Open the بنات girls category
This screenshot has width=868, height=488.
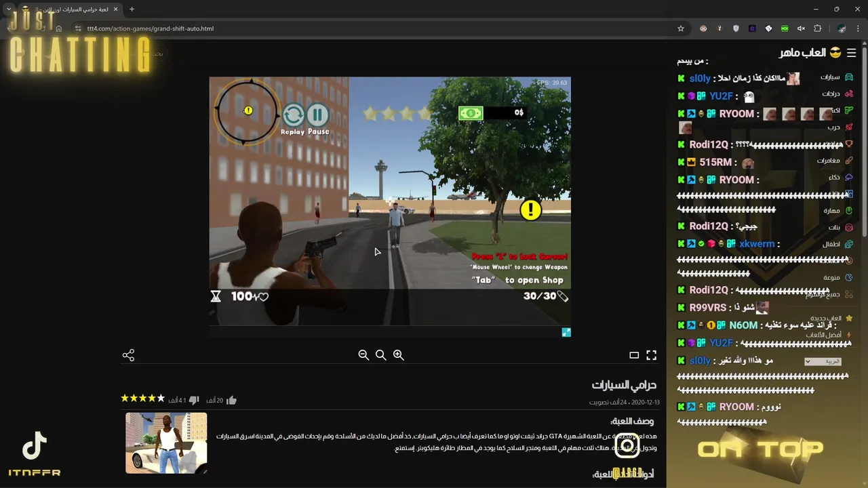coord(841,228)
